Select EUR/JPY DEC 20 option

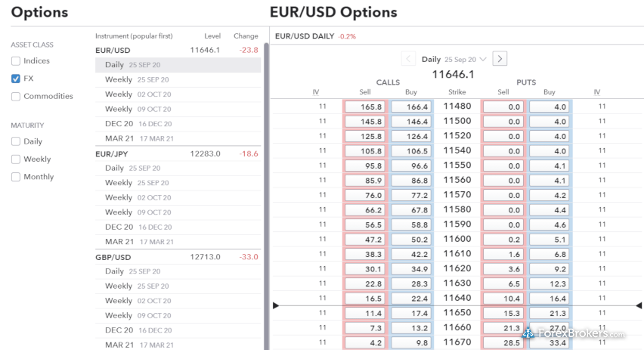[178, 228]
